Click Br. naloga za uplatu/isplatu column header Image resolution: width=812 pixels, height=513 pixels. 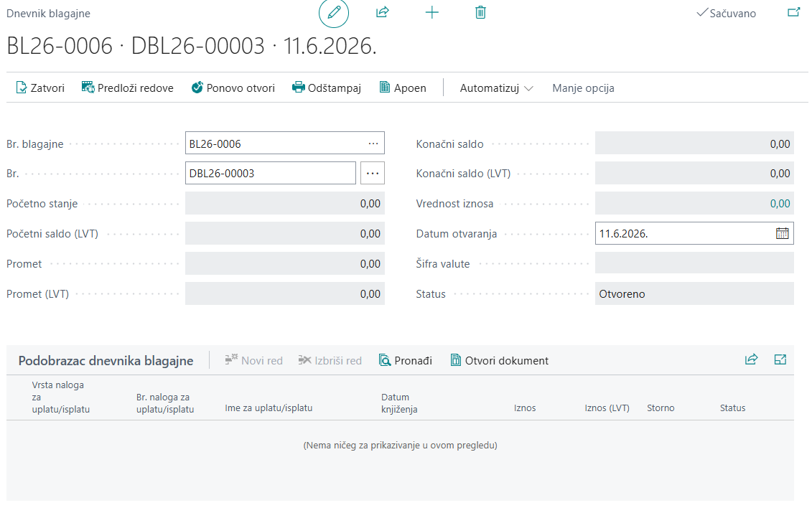click(165, 403)
